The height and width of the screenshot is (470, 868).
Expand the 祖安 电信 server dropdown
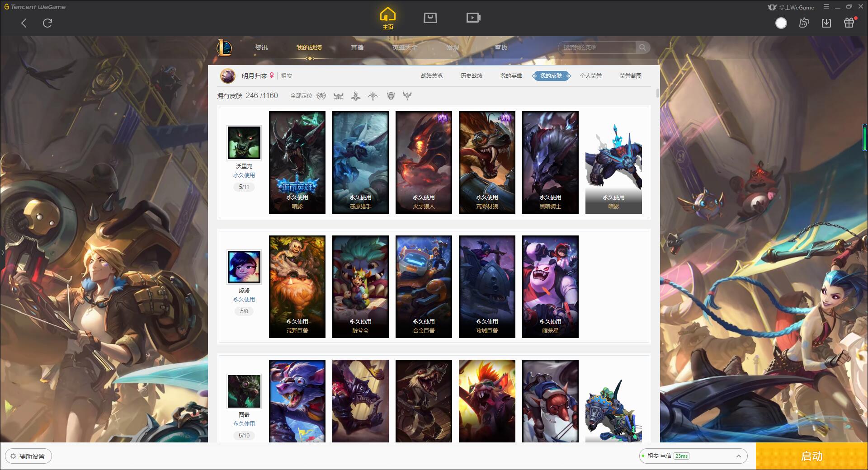coord(693,456)
